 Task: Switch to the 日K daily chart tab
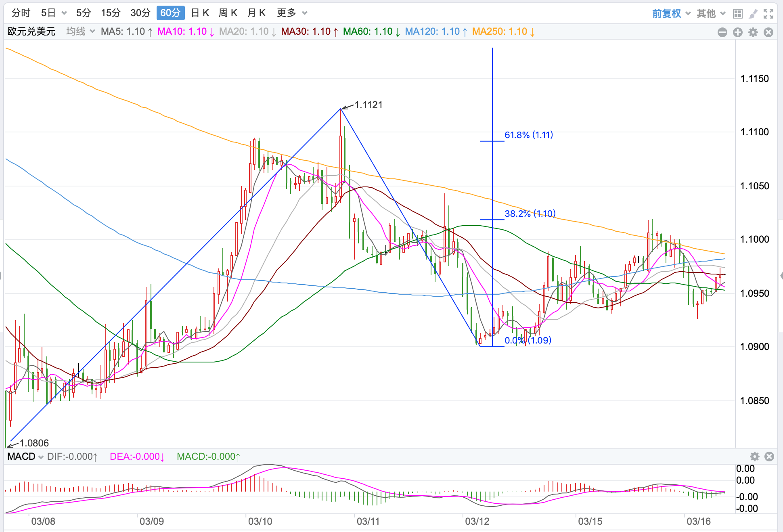(200, 13)
